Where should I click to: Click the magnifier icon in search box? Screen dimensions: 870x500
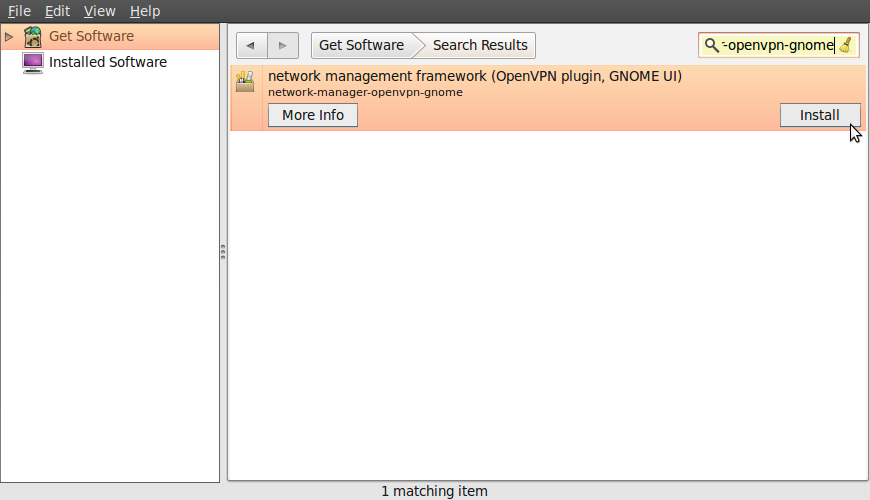point(711,45)
